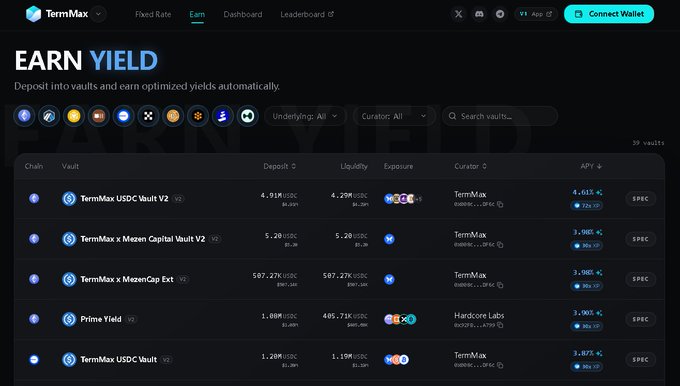Viewport: 680px width, 386px height.
Task: Click USDC token icon of Prime Yield
Action: click(x=69, y=319)
